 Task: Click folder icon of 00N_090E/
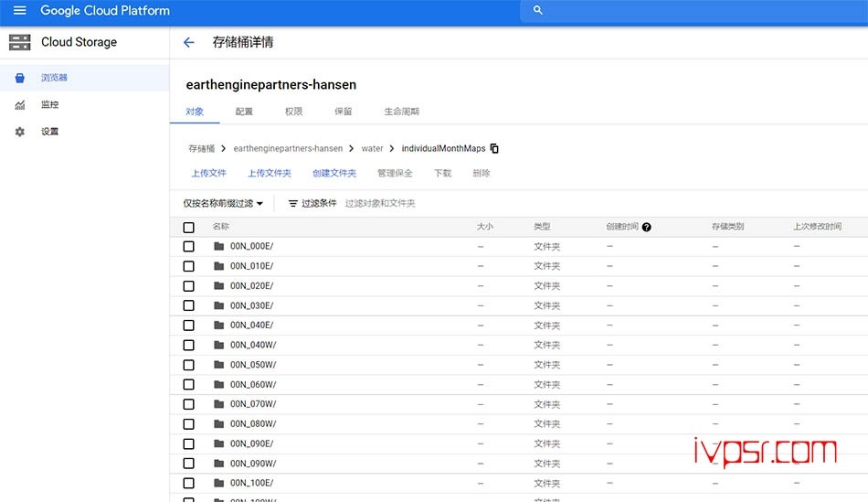point(218,443)
